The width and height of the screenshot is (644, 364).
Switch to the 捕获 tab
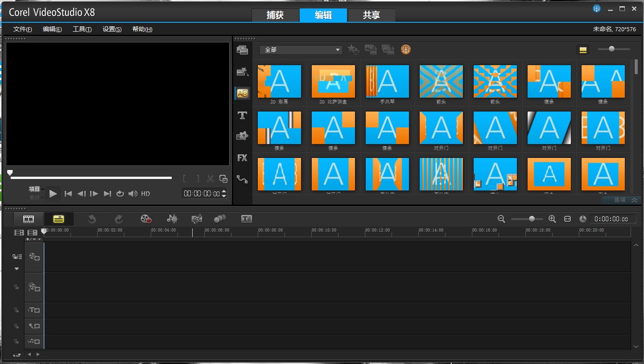coord(275,15)
